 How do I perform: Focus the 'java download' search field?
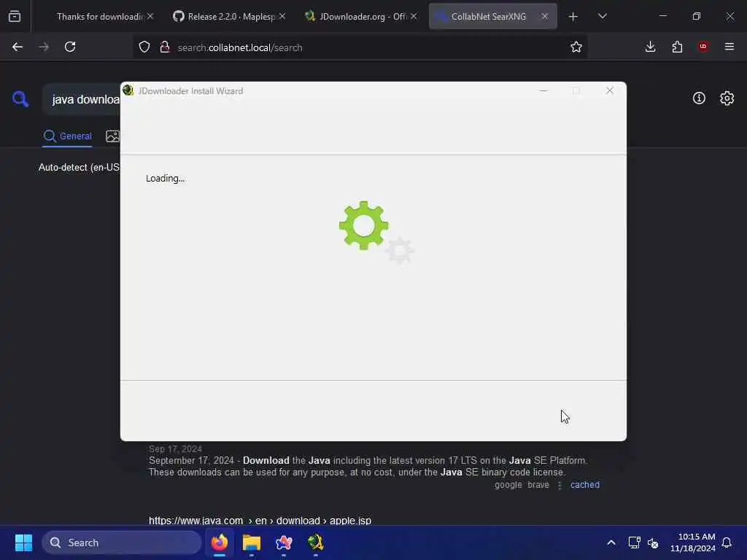(x=83, y=99)
